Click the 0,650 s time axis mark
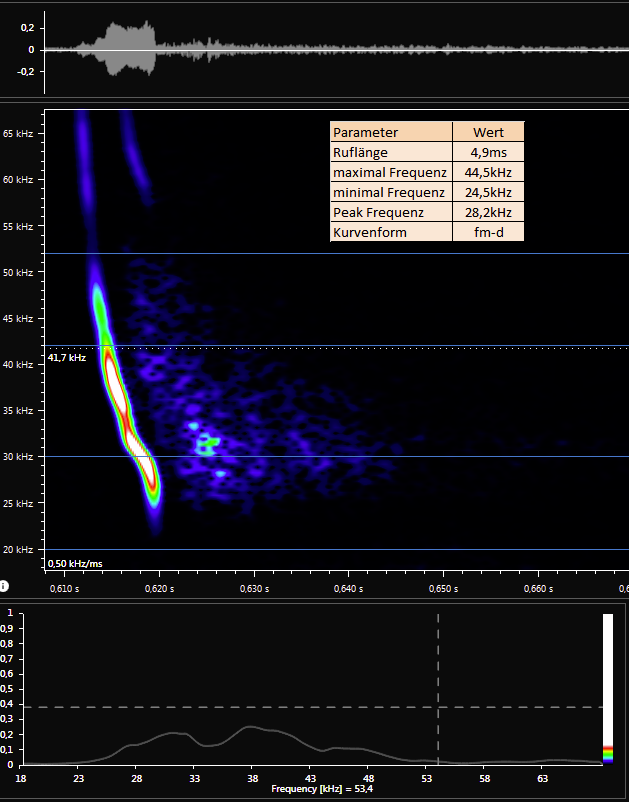This screenshot has width=629, height=802. (442, 589)
